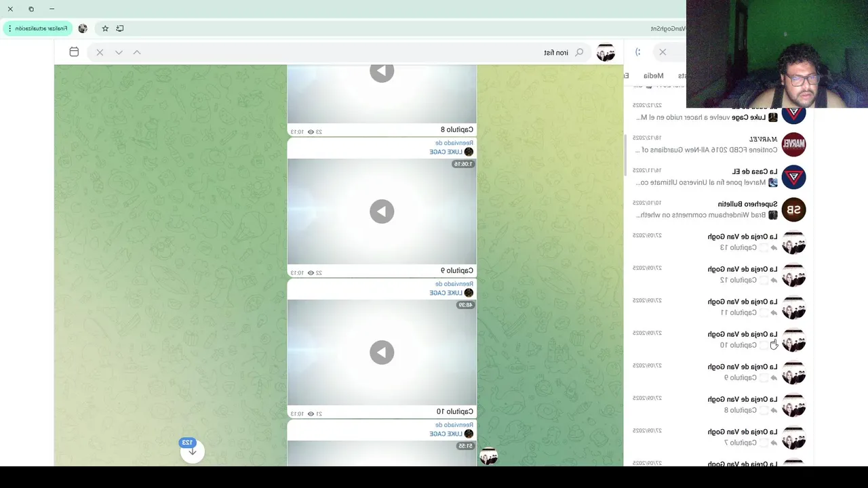This screenshot has height=488, width=868.
Task: Open chat avatar next to the search field
Action: 606,52
